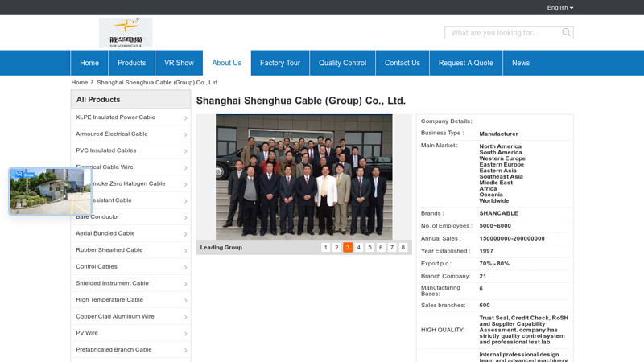The height and width of the screenshot is (362, 644).
Task: Open the Products menu
Action: click(131, 63)
